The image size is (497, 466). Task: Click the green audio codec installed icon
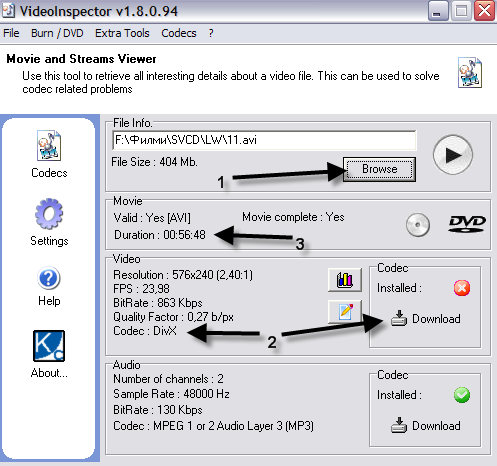point(462,395)
